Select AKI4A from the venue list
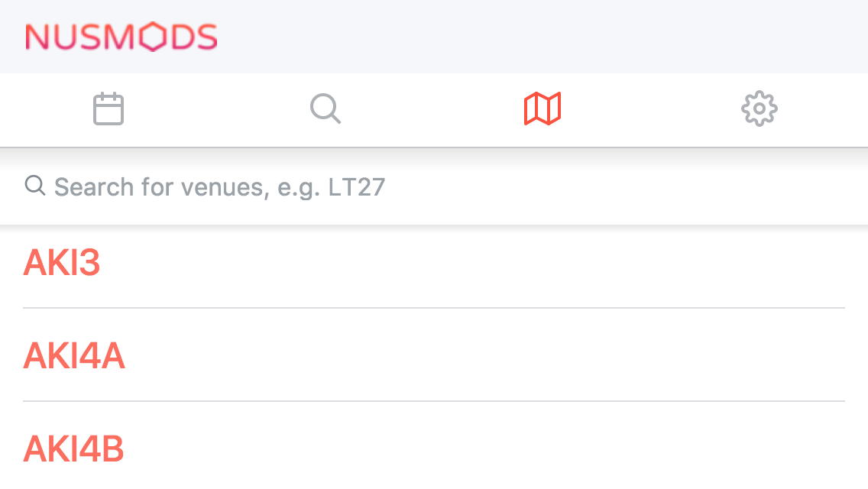Viewport: 868px width, 489px height. tap(74, 355)
